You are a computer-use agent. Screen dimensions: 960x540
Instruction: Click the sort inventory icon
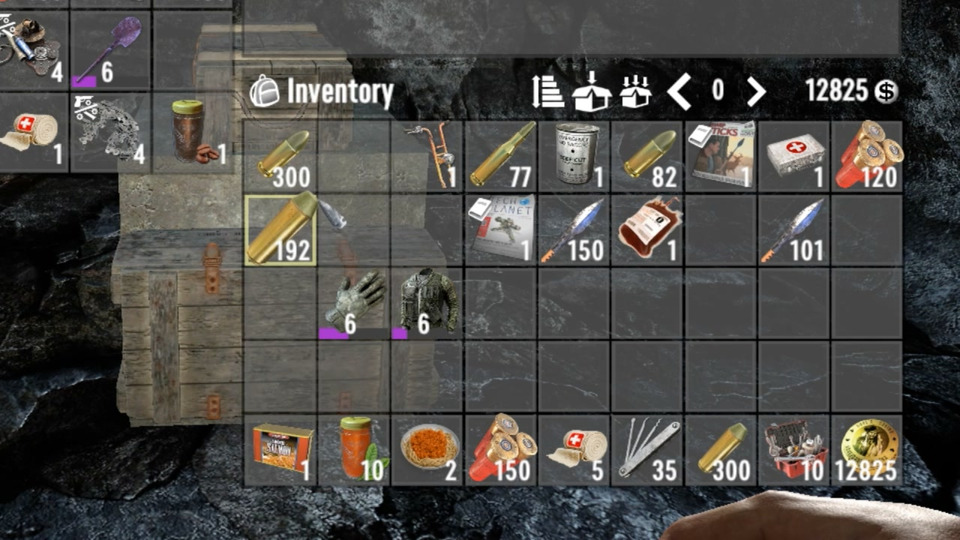coord(547,91)
